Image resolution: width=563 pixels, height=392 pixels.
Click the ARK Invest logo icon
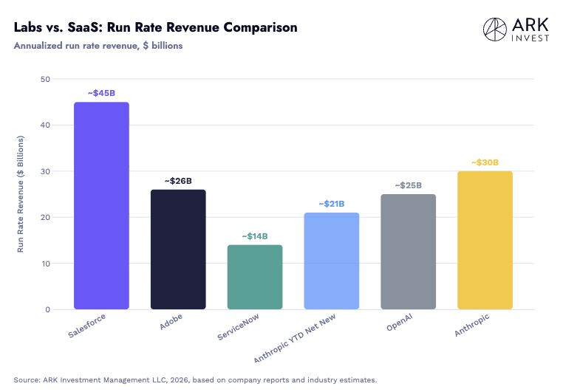click(495, 30)
